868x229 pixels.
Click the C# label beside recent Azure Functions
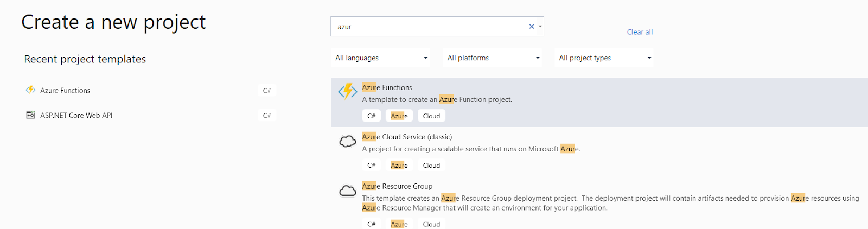[x=267, y=90]
